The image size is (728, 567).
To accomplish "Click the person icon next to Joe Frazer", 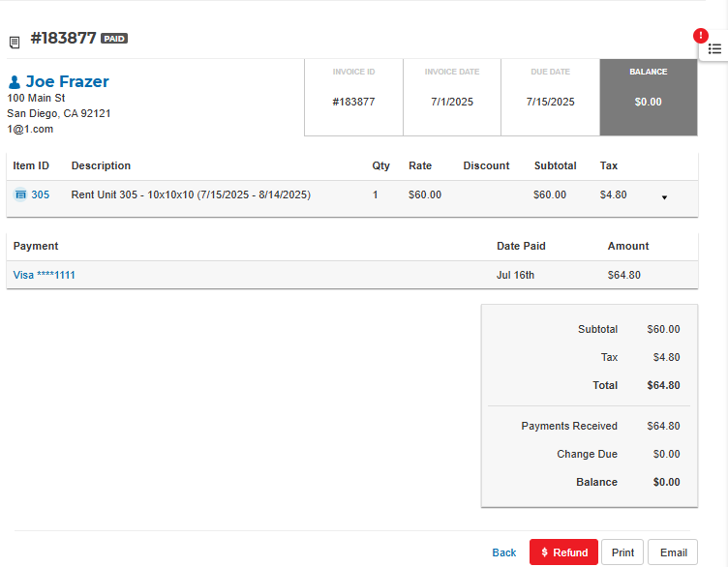I will (15, 82).
